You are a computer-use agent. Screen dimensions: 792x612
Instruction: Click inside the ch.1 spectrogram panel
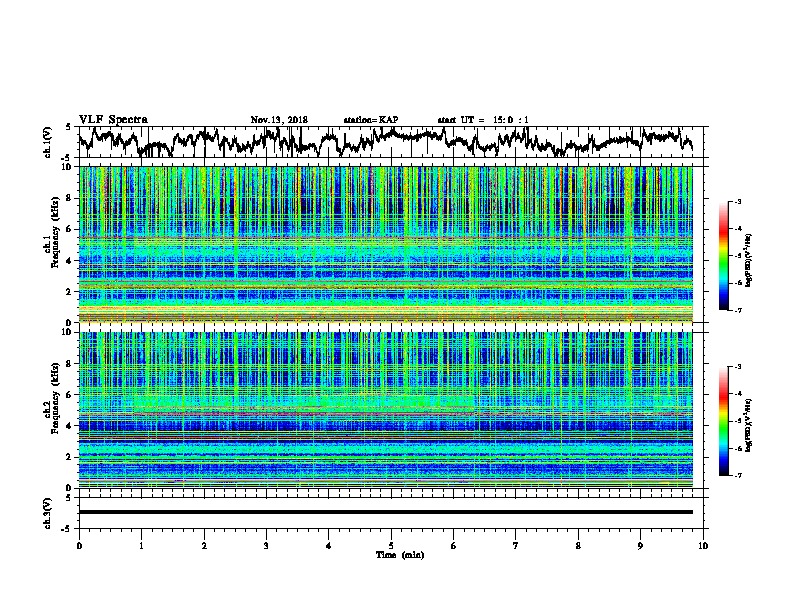click(385, 244)
